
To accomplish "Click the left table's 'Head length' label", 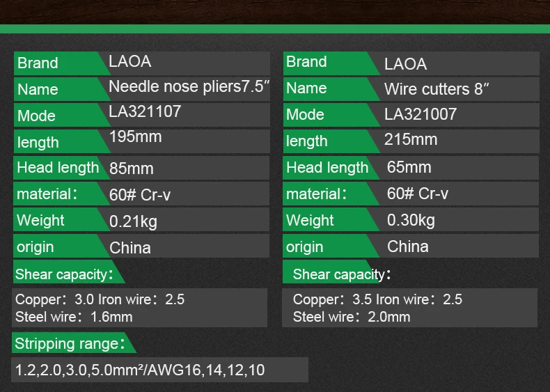I will click(x=58, y=168).
